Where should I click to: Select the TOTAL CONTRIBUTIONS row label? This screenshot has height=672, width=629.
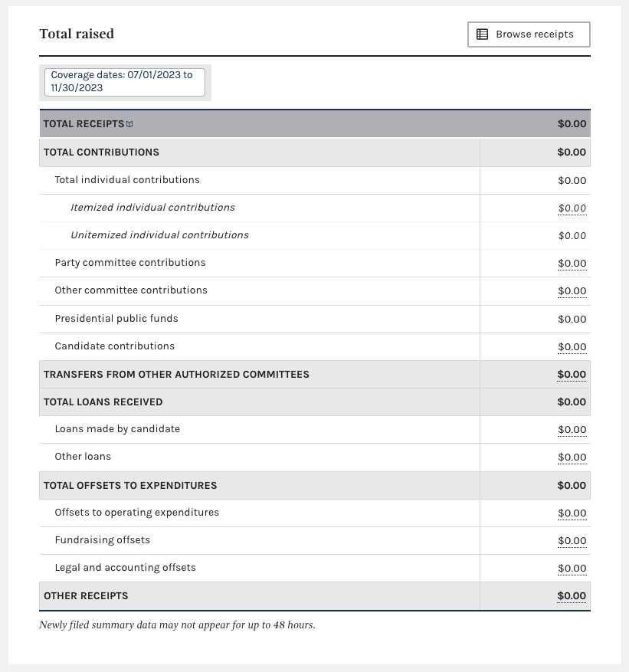[101, 152]
